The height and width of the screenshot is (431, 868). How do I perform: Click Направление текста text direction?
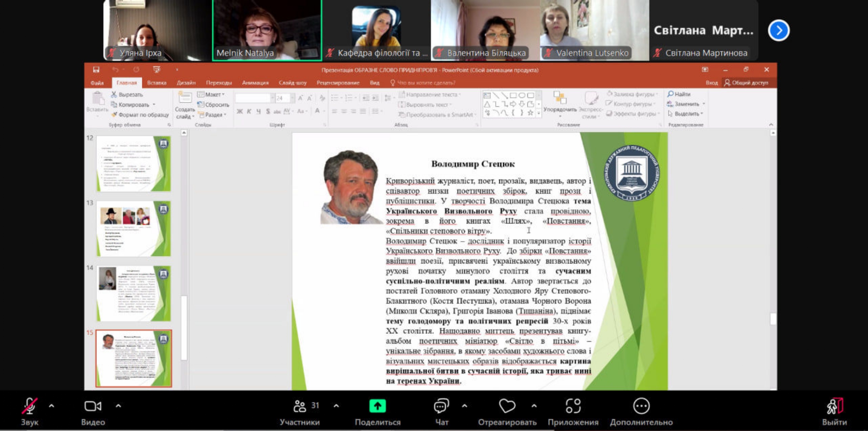coord(430,95)
